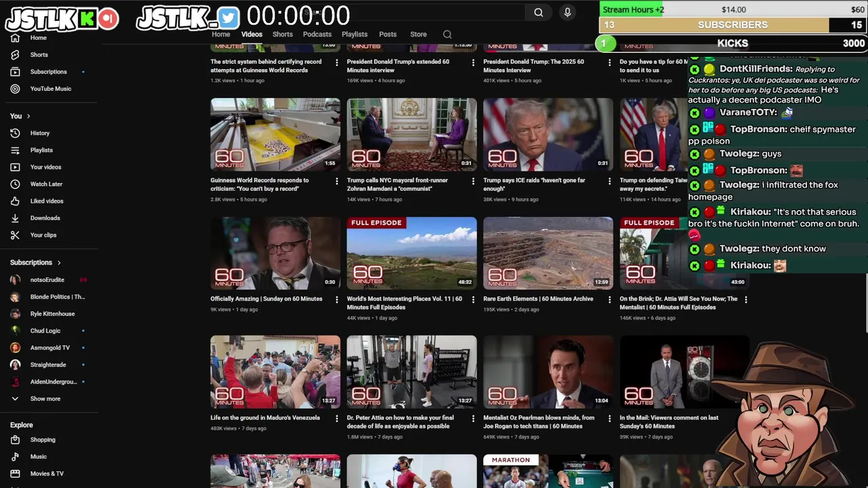The image size is (868, 488).
Task: Select the Videos tab
Action: point(252,35)
